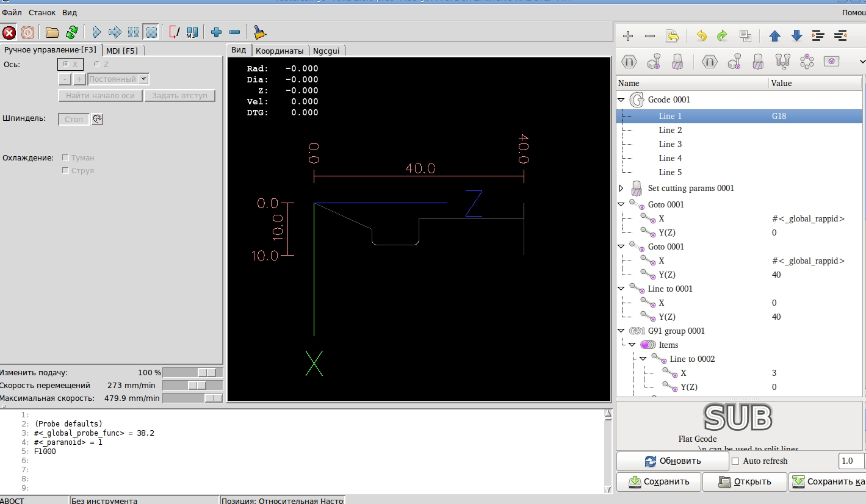This screenshot has height=504, width=866.
Task: Expand Set cutting params 0001 node
Action: (621, 189)
